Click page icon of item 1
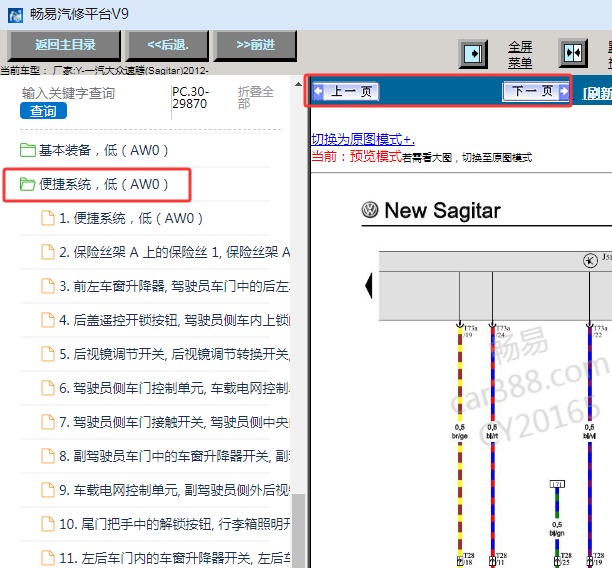Screen dimensions: 612x568 point(48,218)
